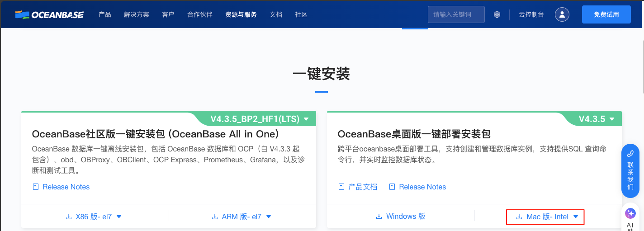
Task: Open the 云控制台 link
Action: click(531, 14)
